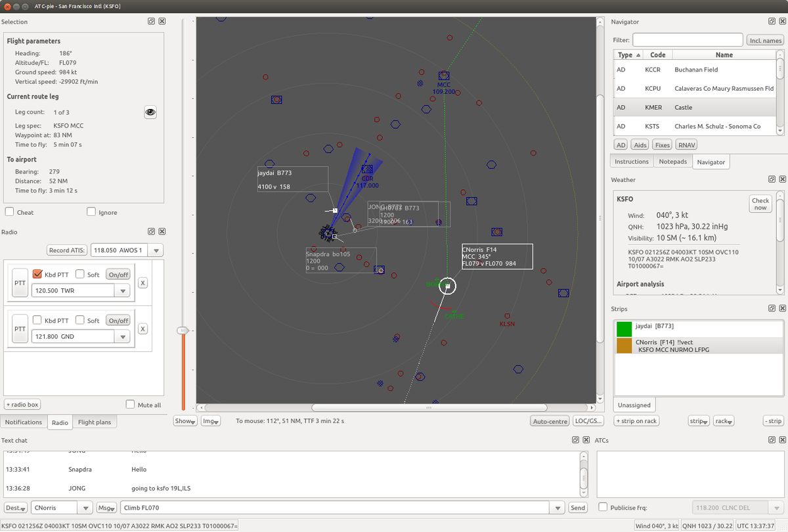Undock the Weather panel with its float icon
This screenshot has width=788, height=532.
point(772,179)
